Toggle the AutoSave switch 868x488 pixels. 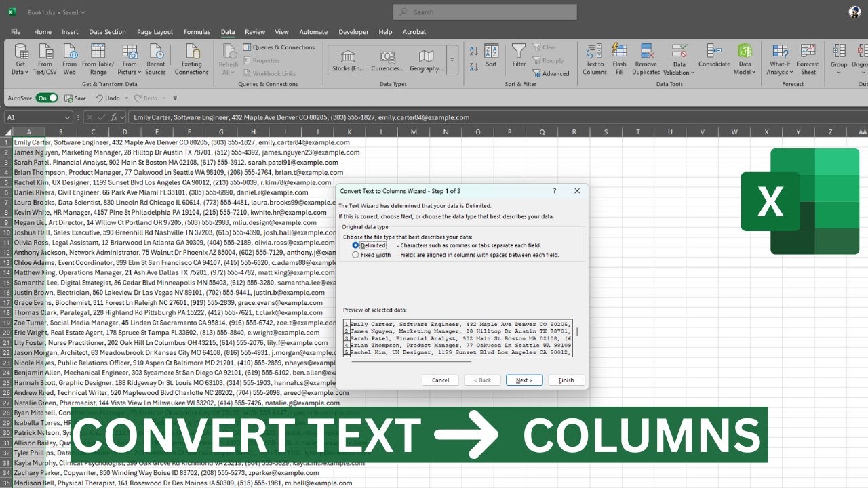pyautogui.click(x=47, y=98)
